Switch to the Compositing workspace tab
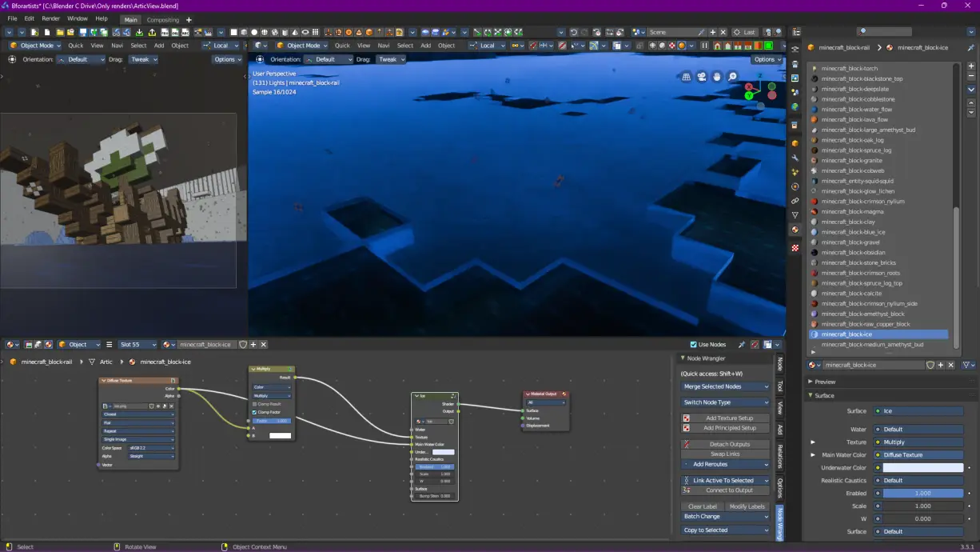Viewport: 980px width, 552px height. (162, 19)
